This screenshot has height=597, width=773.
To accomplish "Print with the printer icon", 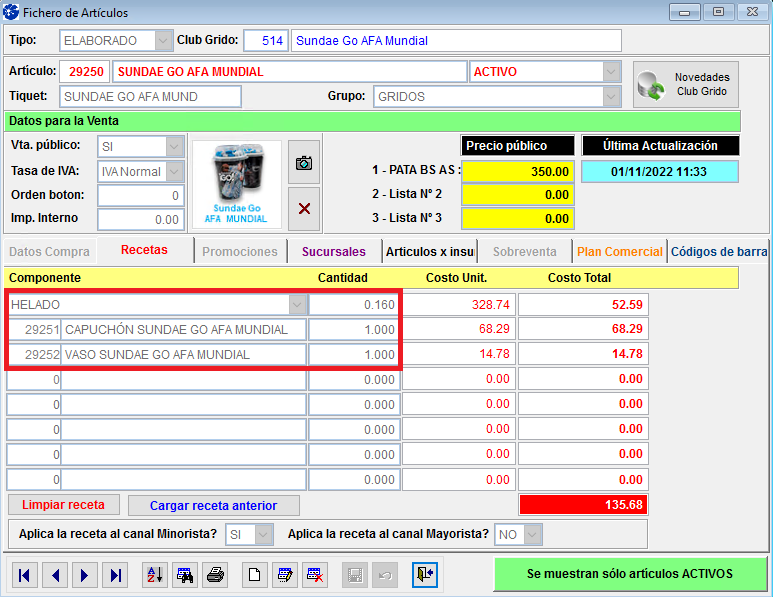I will (x=215, y=575).
